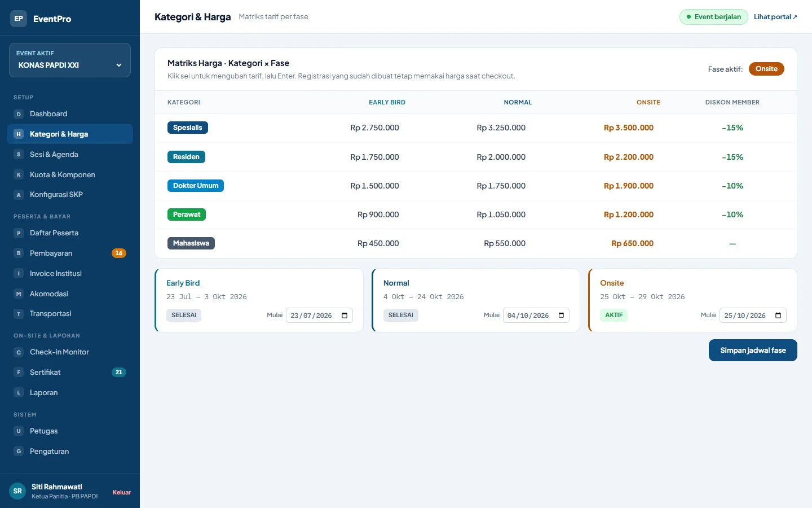Open the calendar picker for Normal start date

pyautogui.click(x=561, y=316)
